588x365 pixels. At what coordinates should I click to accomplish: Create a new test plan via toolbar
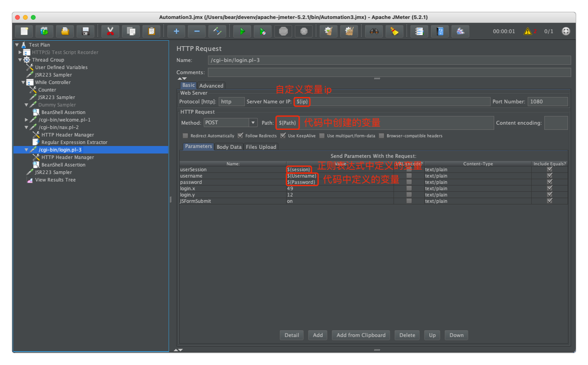tap(24, 31)
